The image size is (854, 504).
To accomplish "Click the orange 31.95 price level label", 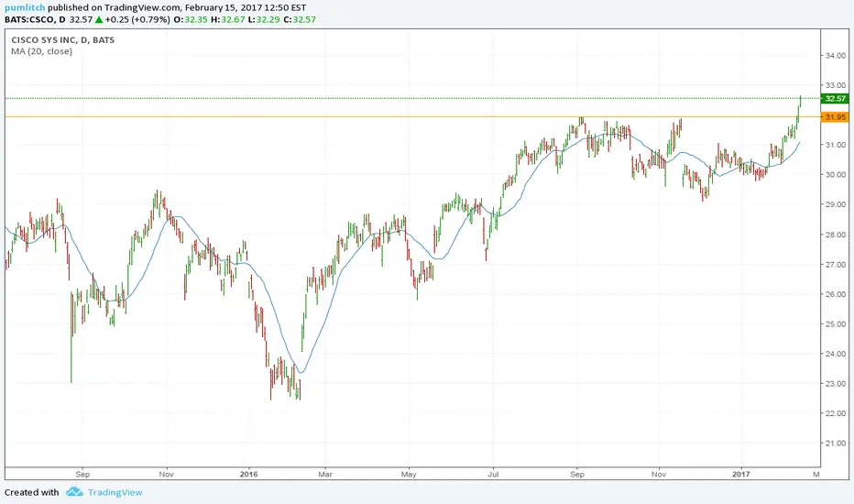I will 835,117.
